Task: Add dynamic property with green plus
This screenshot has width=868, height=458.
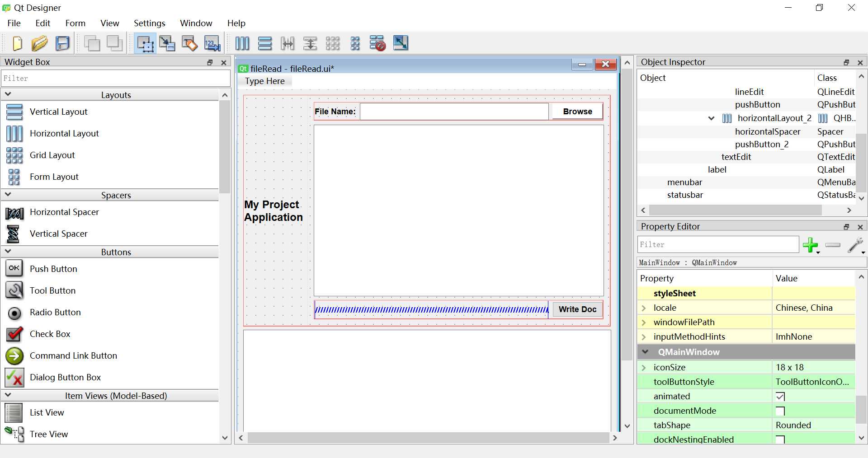Action: coord(810,245)
